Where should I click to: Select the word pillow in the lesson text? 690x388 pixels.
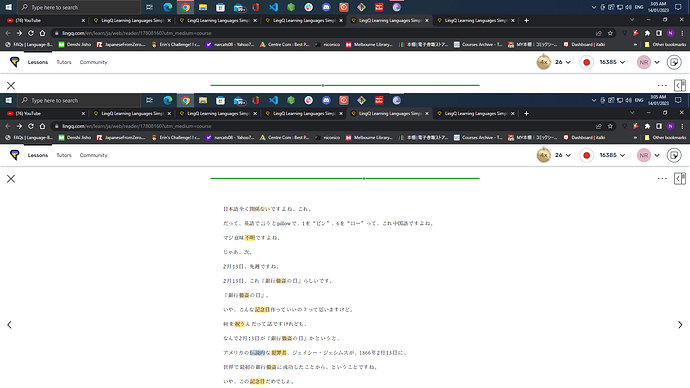click(x=284, y=223)
